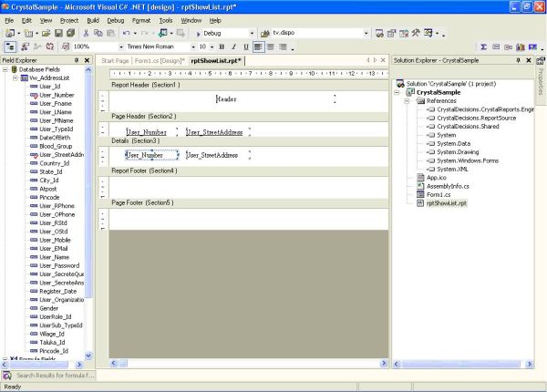Pin the Field Explorer panel
The image size is (547, 392).
click(x=77, y=60)
